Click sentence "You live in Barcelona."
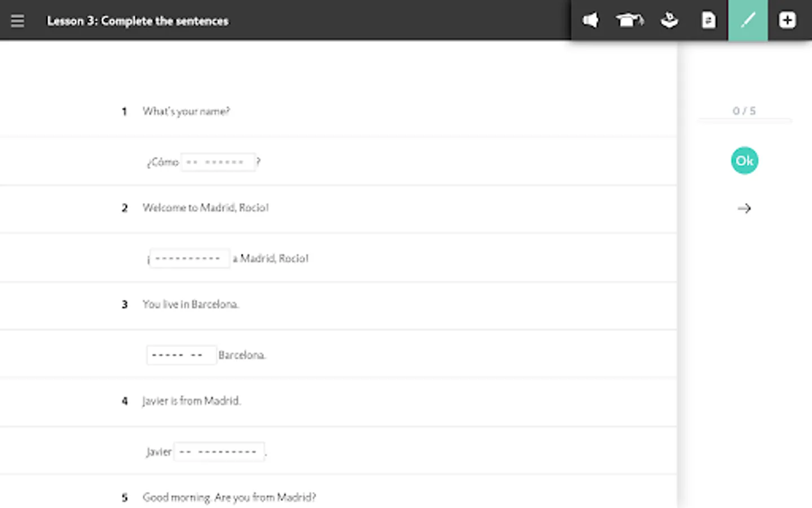 tap(190, 304)
